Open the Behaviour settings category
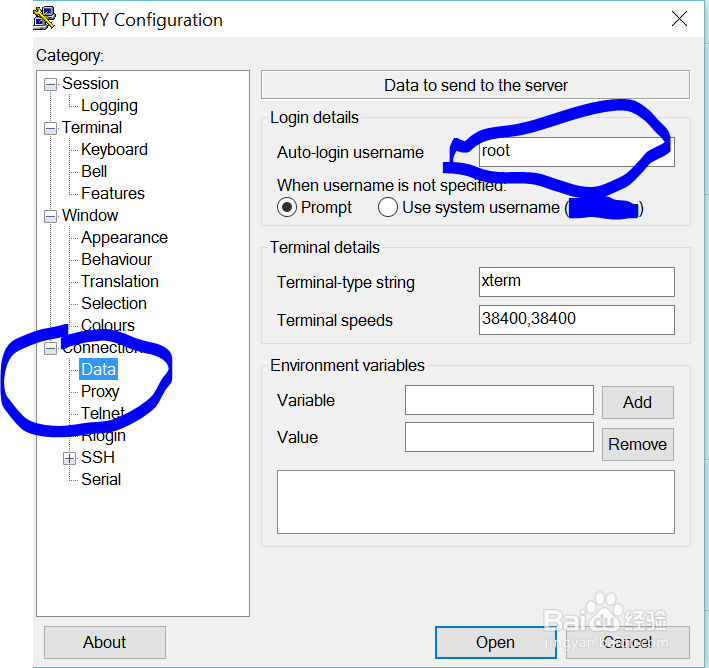Viewport: 709px width, 668px height. tap(117, 260)
